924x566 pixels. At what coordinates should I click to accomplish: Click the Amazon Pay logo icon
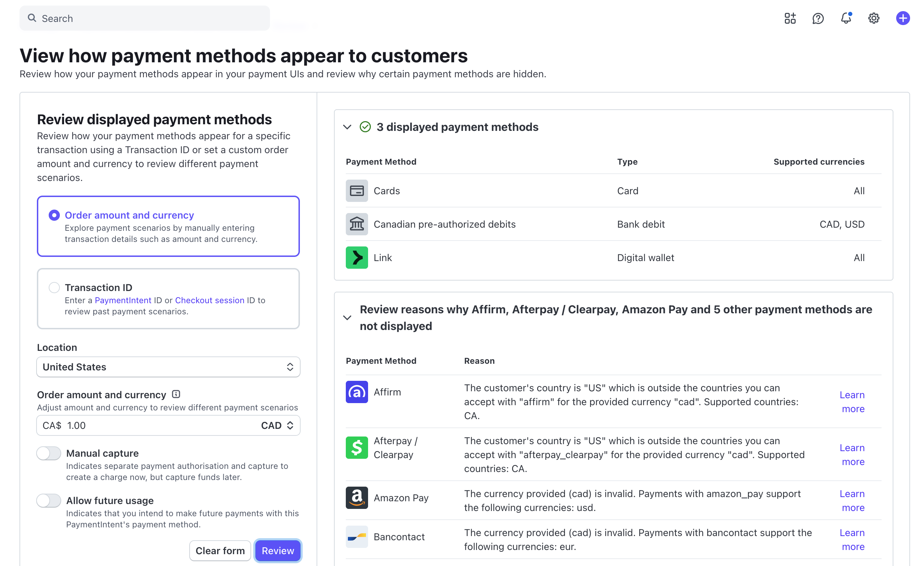pos(357,498)
